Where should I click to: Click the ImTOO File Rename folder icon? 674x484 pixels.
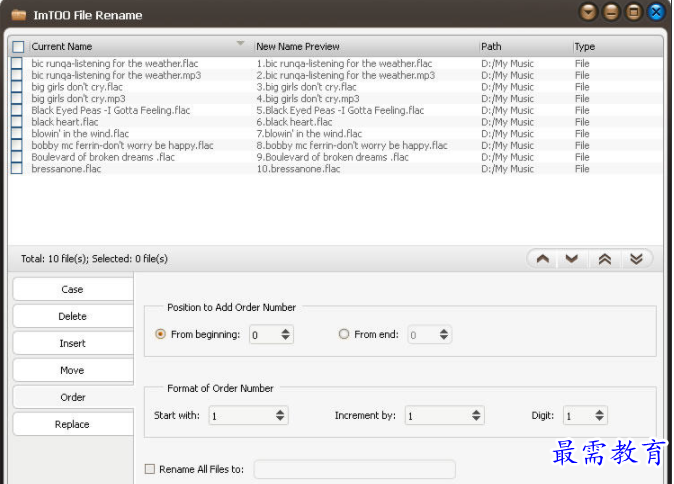click(18, 16)
